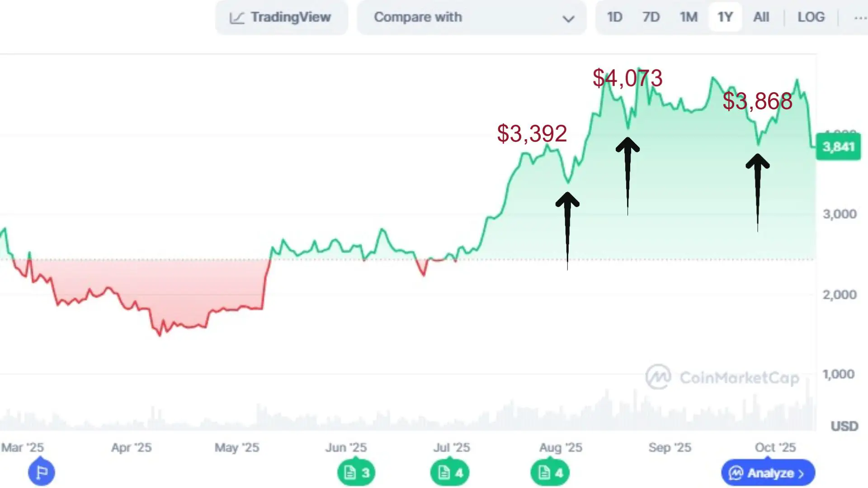868x488 pixels.
Task: Click the green 3,841 price label
Action: pyautogui.click(x=839, y=147)
